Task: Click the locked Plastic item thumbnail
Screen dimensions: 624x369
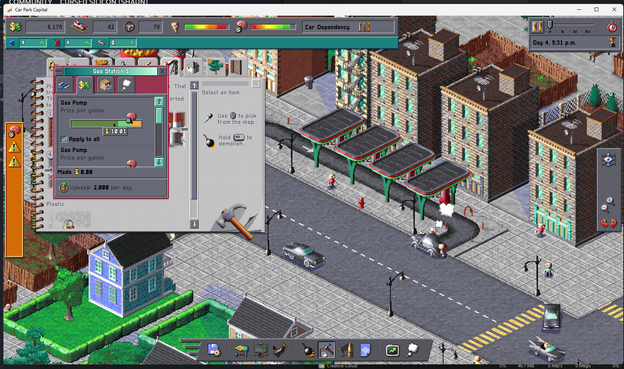Action: [x=69, y=219]
